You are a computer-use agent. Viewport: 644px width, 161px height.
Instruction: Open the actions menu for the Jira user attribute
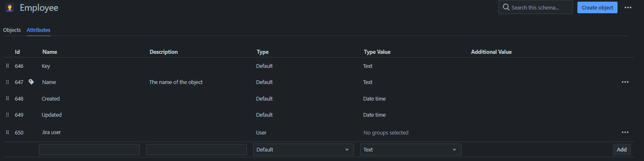tap(625, 132)
